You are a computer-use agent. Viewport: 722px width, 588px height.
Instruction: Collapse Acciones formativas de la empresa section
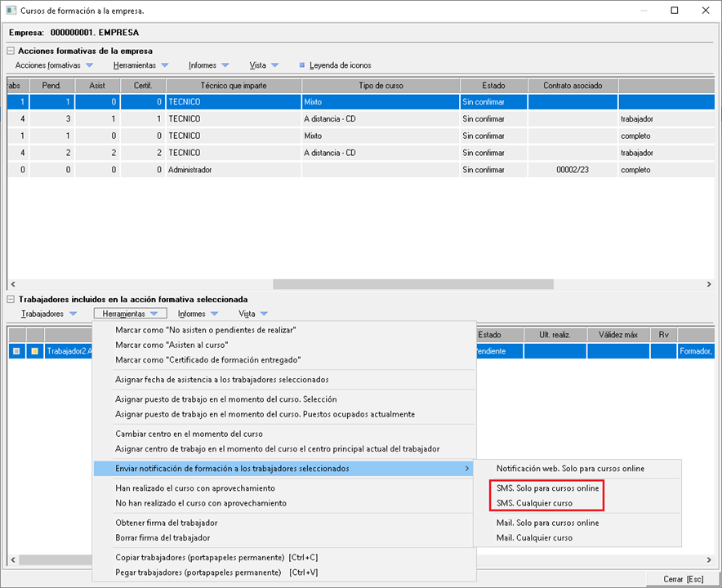[11, 51]
